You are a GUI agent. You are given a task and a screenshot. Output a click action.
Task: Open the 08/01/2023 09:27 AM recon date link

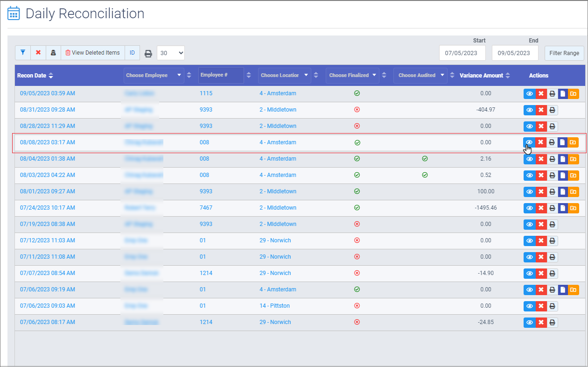click(x=48, y=191)
